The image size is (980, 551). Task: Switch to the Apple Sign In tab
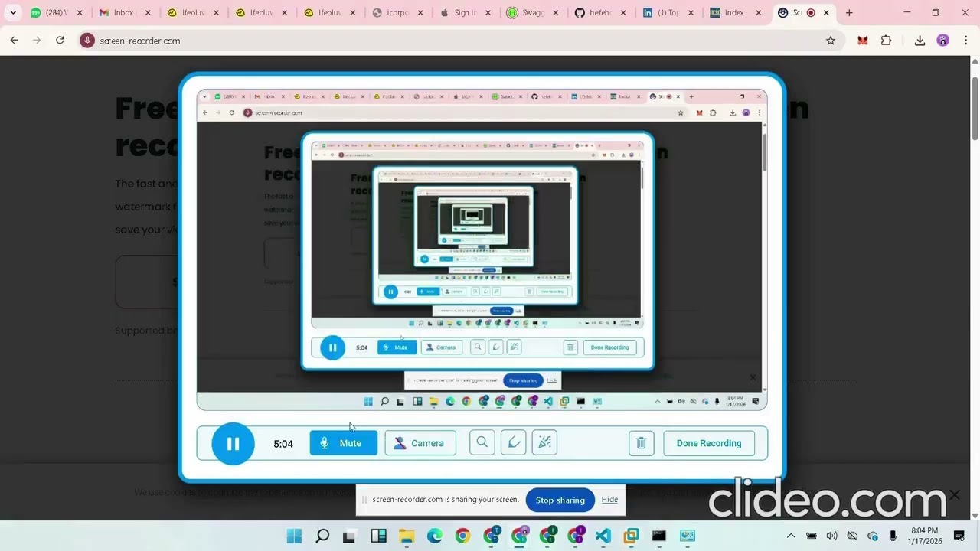[x=467, y=13]
